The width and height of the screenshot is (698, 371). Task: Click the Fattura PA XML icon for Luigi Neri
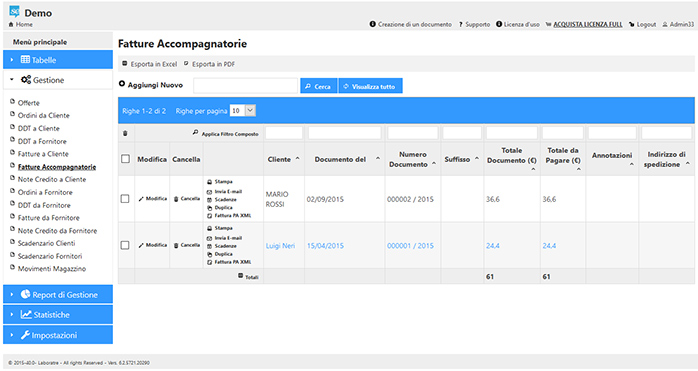coord(209,262)
